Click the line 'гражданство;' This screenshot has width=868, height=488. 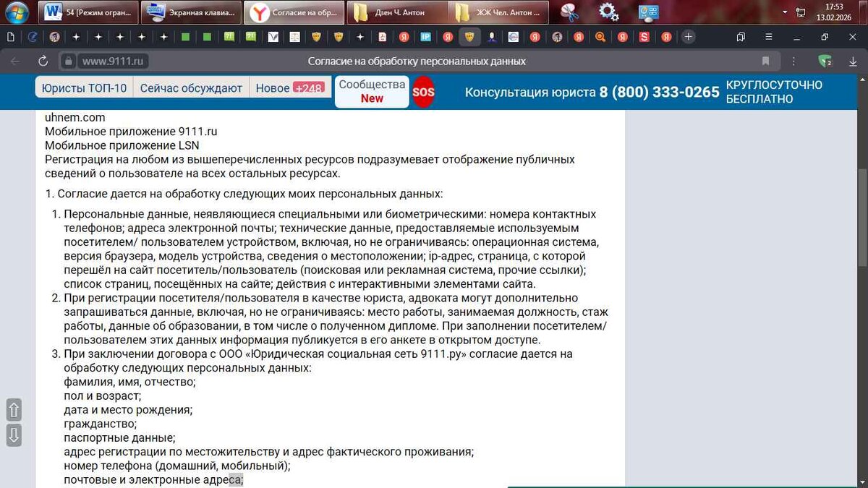click(x=100, y=424)
